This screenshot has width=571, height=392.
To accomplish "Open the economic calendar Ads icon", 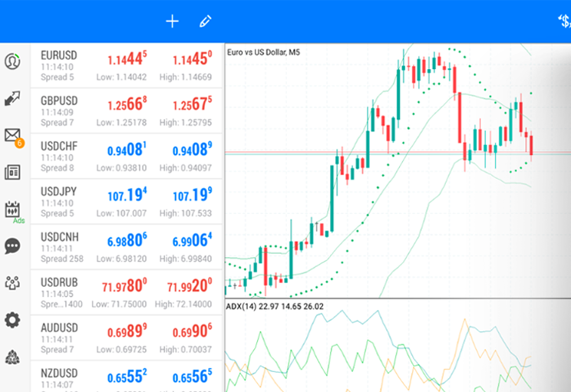I will (x=12, y=209).
